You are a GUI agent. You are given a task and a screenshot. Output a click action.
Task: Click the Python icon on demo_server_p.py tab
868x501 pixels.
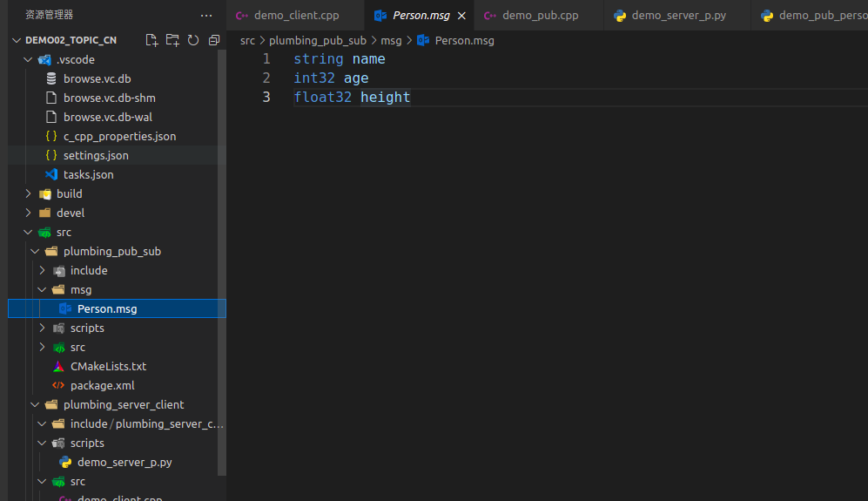(620, 16)
